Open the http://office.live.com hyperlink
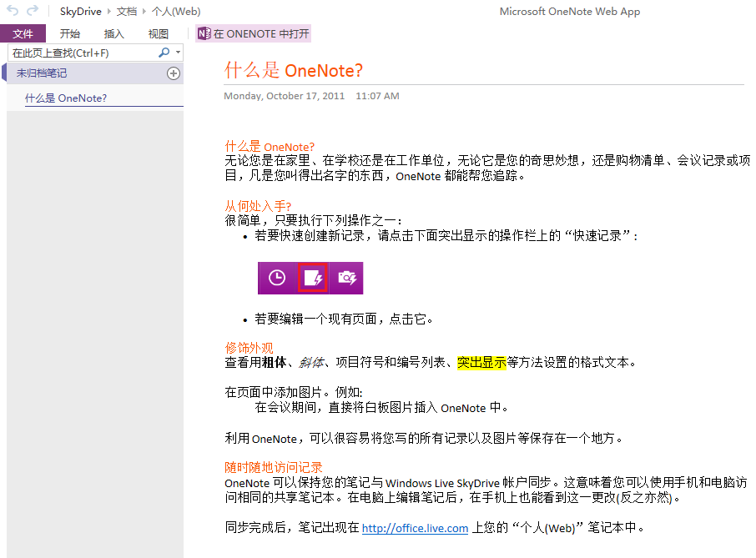Image resolution: width=756 pixels, height=558 pixels. tap(415, 528)
